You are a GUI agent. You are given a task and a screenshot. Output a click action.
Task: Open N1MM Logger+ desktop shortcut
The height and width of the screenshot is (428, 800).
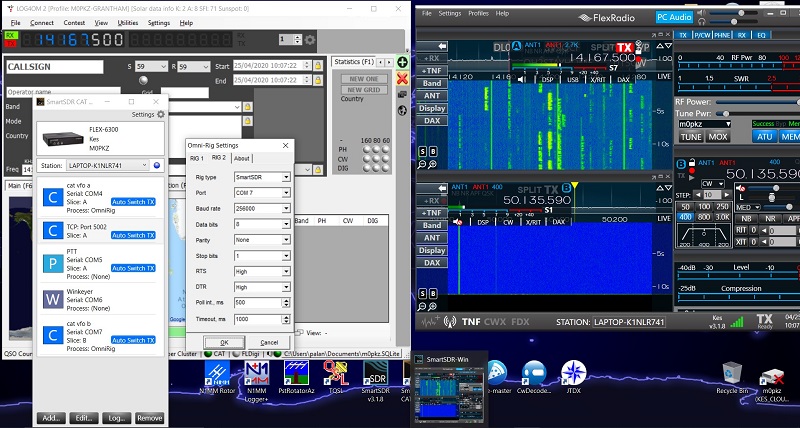click(x=257, y=380)
